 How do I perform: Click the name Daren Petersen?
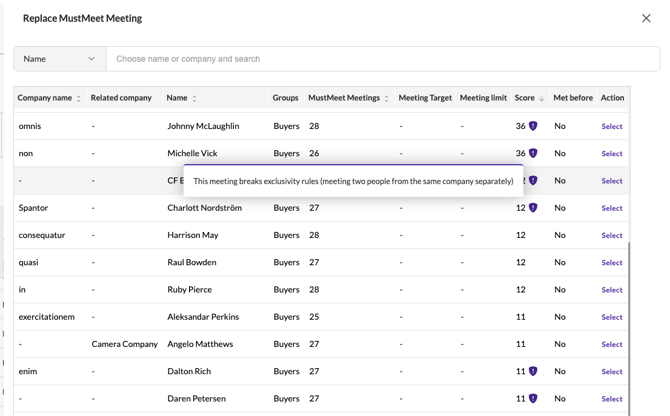197,399
